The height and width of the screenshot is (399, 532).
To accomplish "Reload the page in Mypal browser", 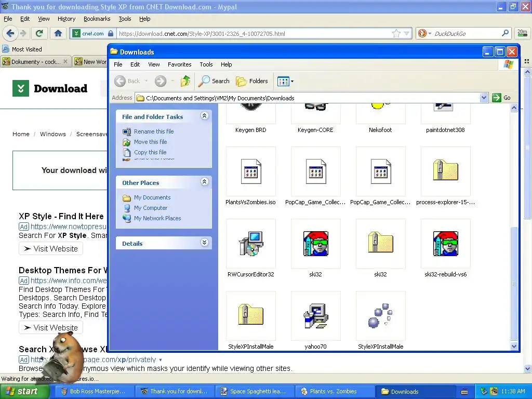I will 39,33.
